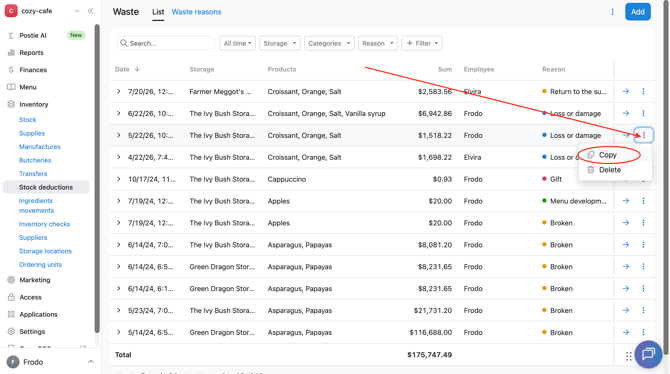Sort by Date column arrow

click(x=137, y=69)
